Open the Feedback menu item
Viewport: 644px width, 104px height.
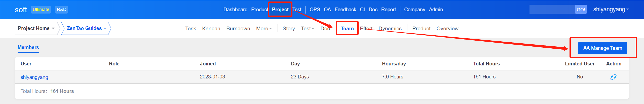pos(345,10)
